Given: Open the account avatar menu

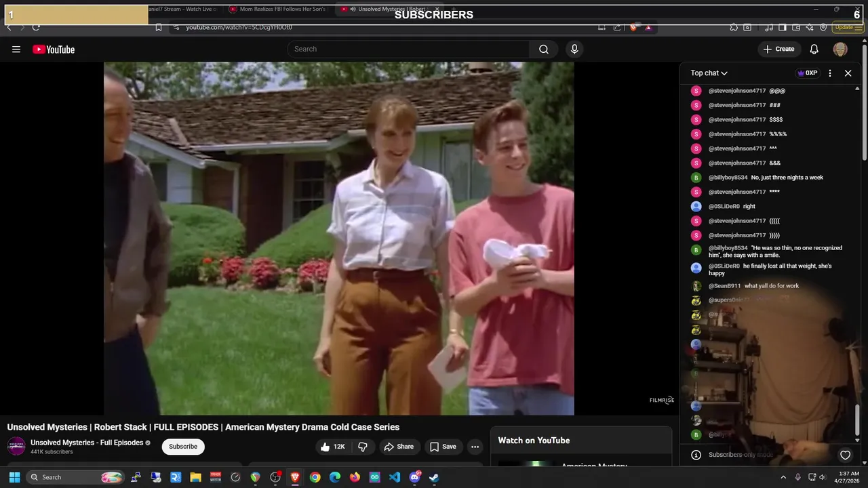Looking at the screenshot, I should pyautogui.click(x=840, y=49).
